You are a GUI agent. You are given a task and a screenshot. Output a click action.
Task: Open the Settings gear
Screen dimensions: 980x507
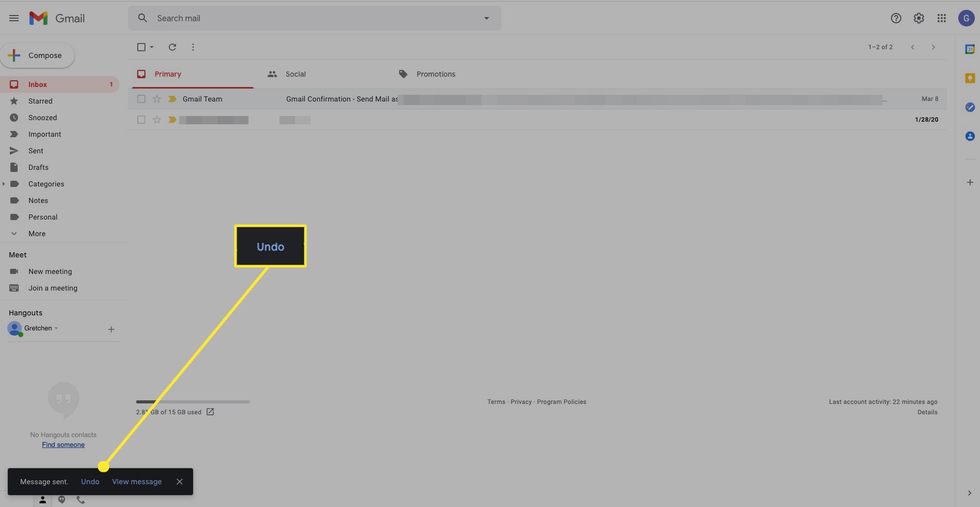click(918, 18)
